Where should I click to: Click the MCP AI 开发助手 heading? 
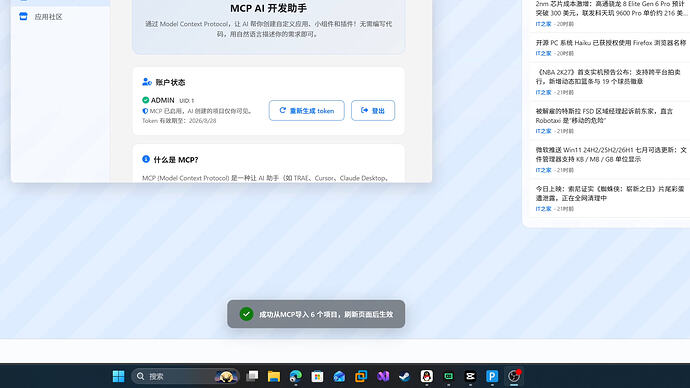(268, 8)
